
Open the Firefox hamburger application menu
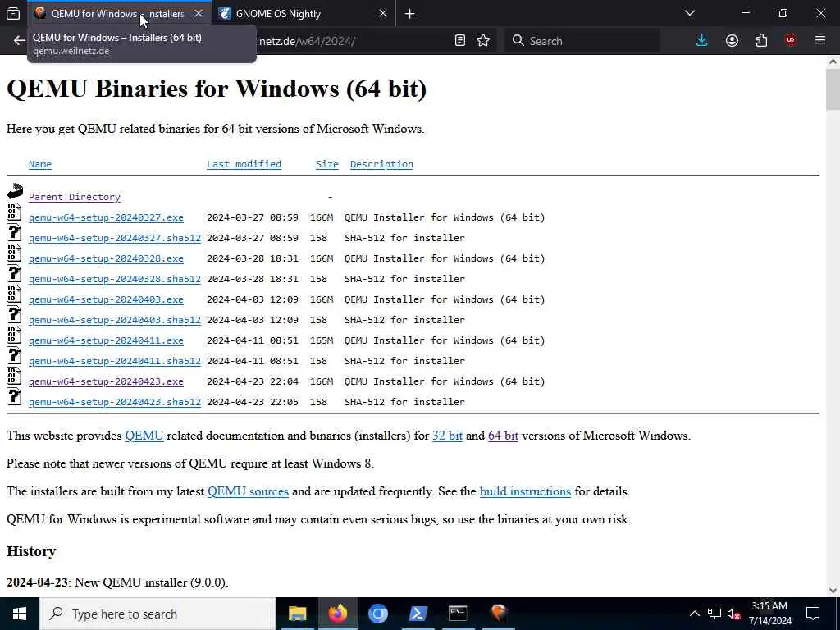point(820,41)
